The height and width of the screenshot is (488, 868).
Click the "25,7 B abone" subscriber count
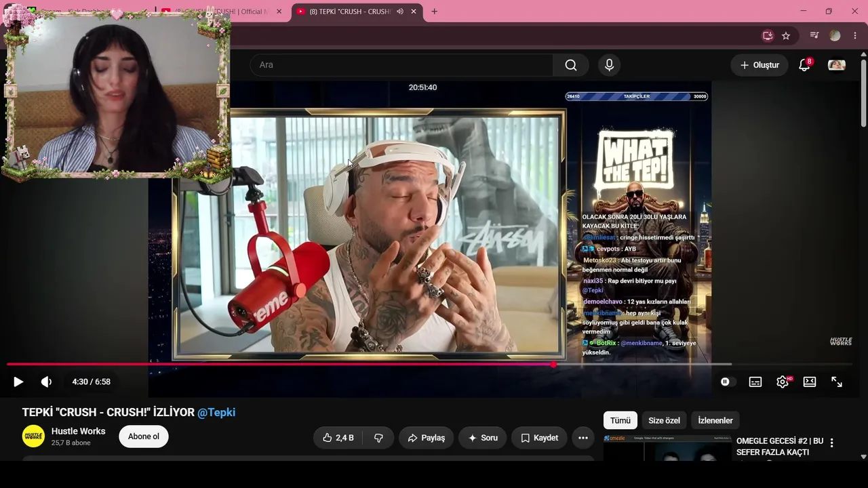click(x=71, y=443)
